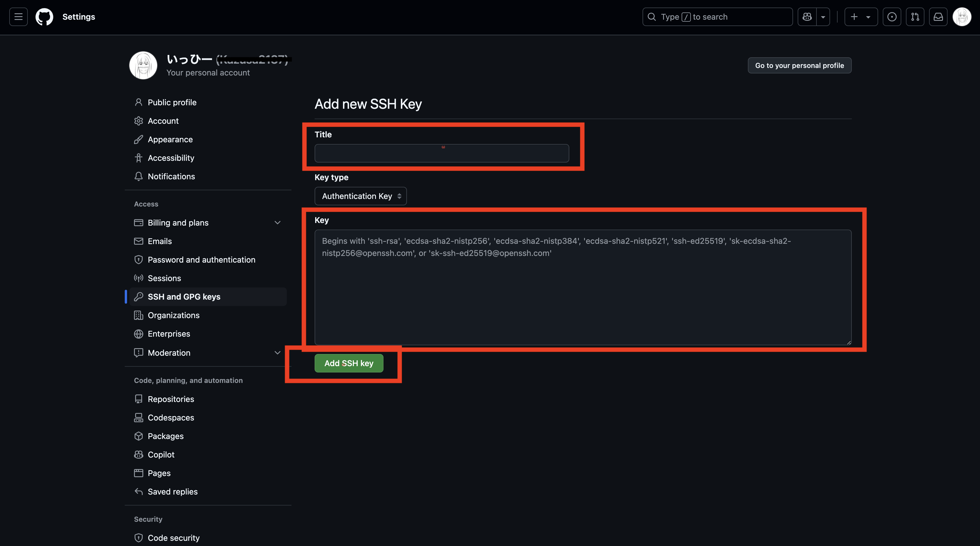This screenshot has height=546, width=980.
Task: Open the Emails settings page
Action: (x=159, y=241)
